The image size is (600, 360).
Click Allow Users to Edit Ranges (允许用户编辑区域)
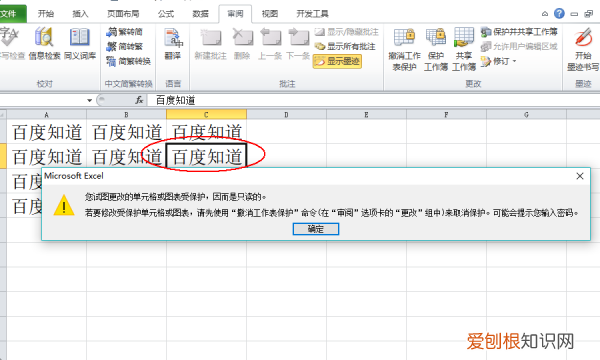click(x=519, y=46)
